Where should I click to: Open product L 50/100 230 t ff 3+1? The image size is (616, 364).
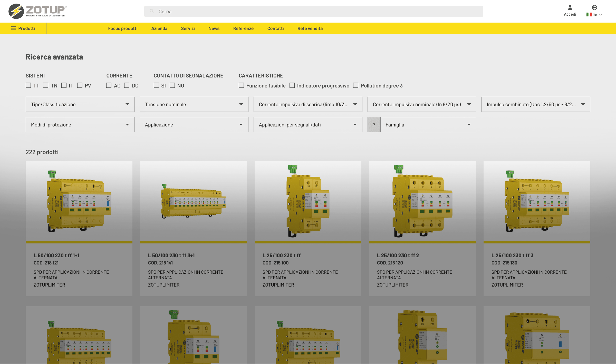171,255
